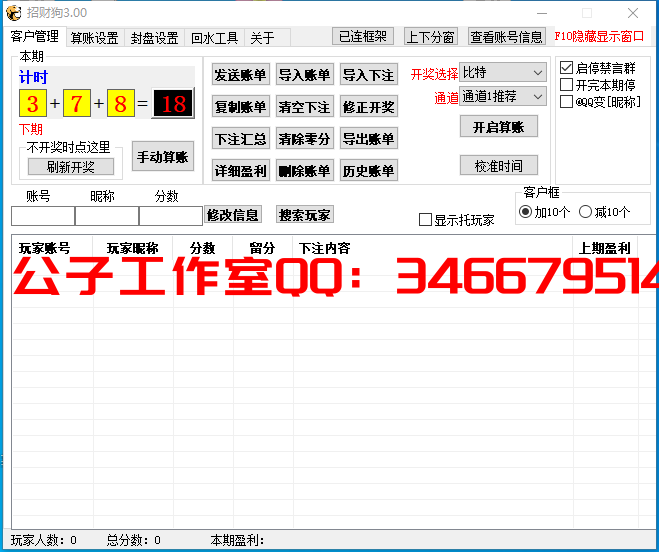Click the red 下期 label
Viewport: 659px width, 552px height.
(31, 129)
